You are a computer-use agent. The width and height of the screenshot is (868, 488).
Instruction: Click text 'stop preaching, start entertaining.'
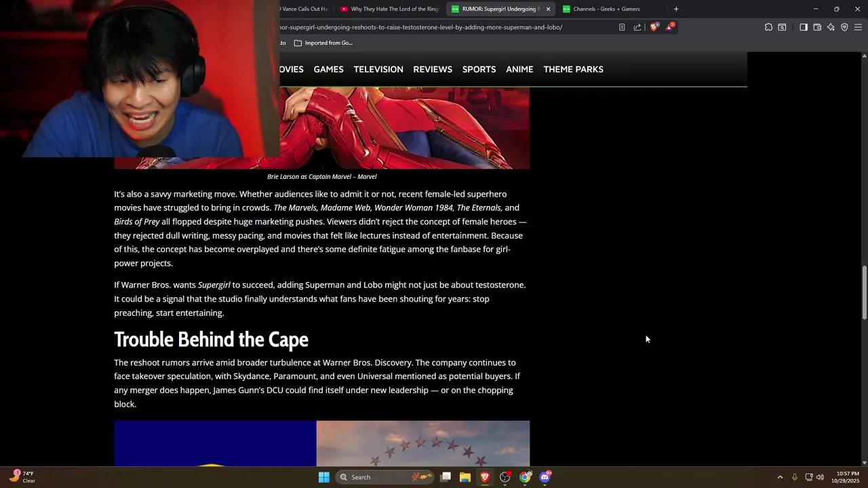[x=302, y=306]
